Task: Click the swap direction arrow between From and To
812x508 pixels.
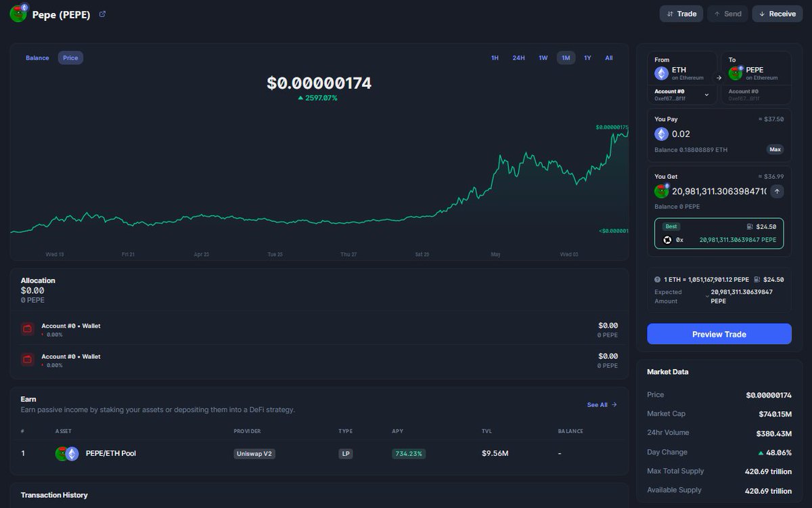Action: point(719,78)
